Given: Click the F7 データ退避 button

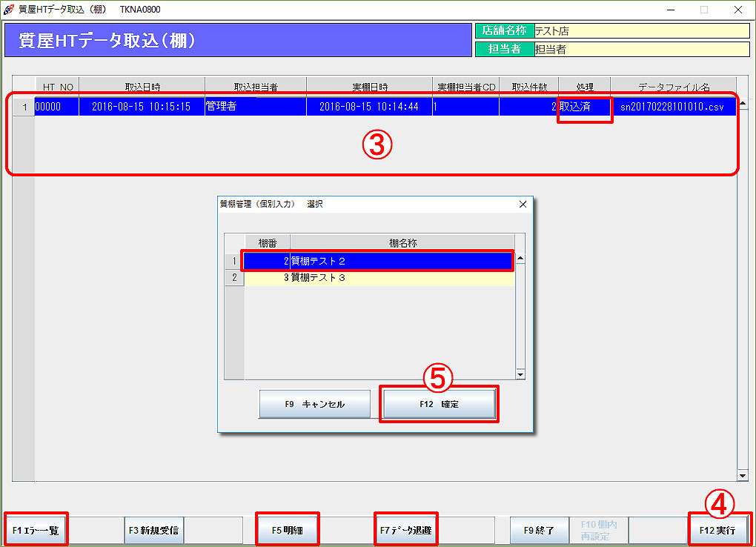Looking at the screenshot, I should 406,530.
